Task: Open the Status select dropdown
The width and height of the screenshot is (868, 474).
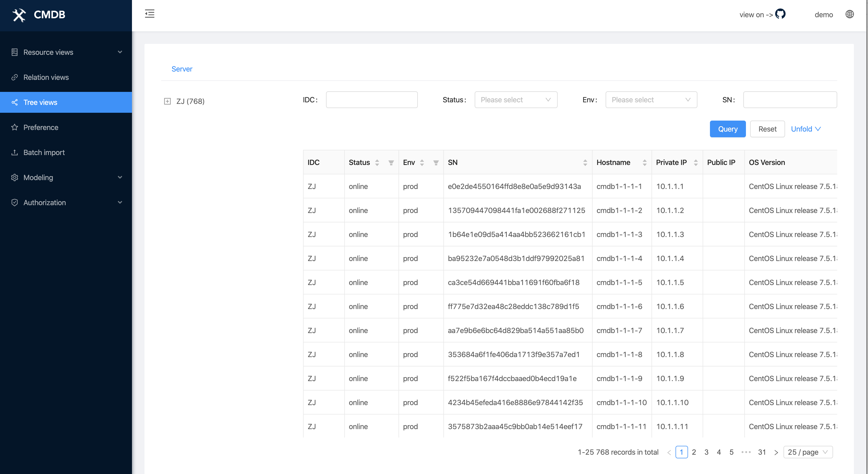Action: (516, 100)
